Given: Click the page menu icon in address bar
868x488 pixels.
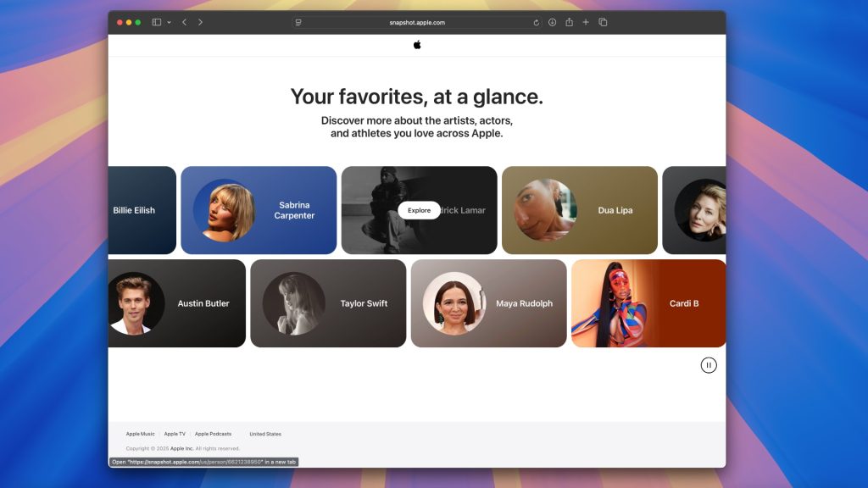Looking at the screenshot, I should click(298, 23).
